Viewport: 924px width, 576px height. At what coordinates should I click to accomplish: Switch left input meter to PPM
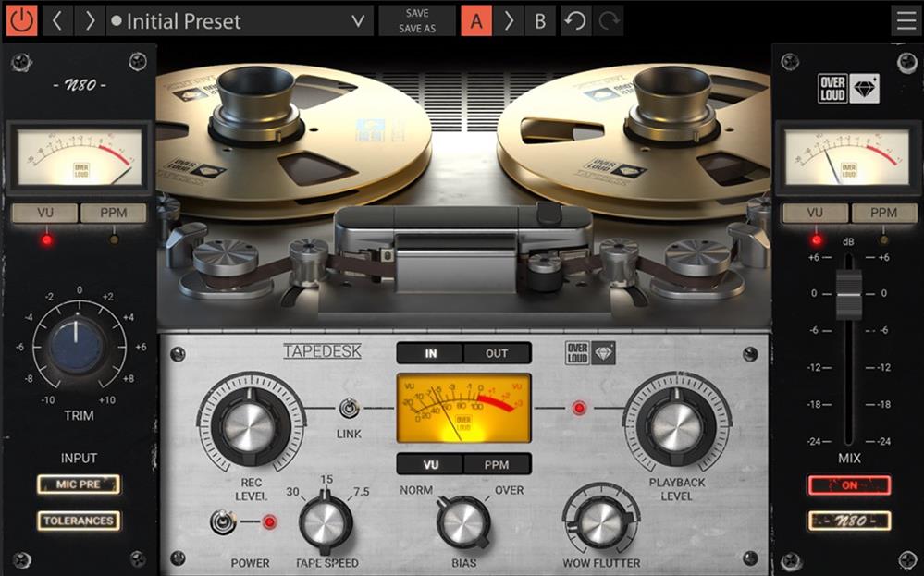[114, 214]
